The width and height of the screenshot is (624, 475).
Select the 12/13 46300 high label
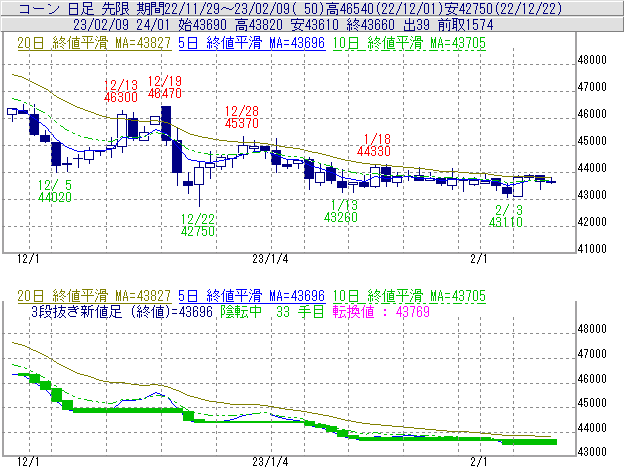[x=121, y=91]
